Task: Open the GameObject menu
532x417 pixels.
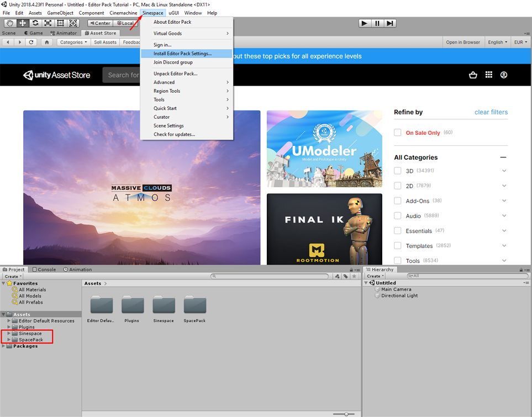Action: (60, 13)
